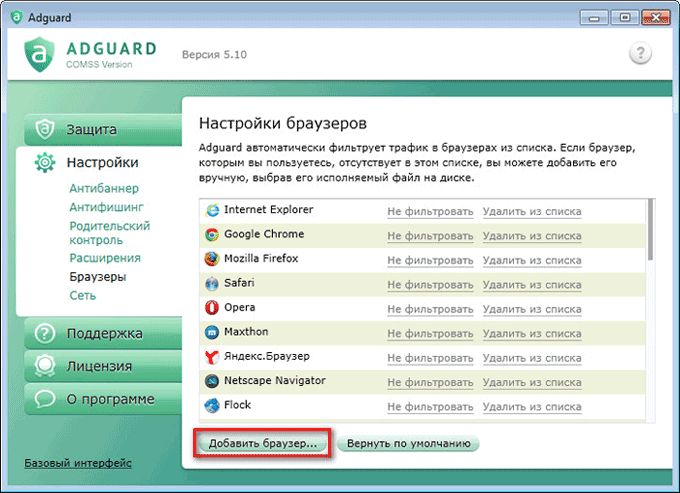
Task: Open the О программе section
Action: (103, 399)
